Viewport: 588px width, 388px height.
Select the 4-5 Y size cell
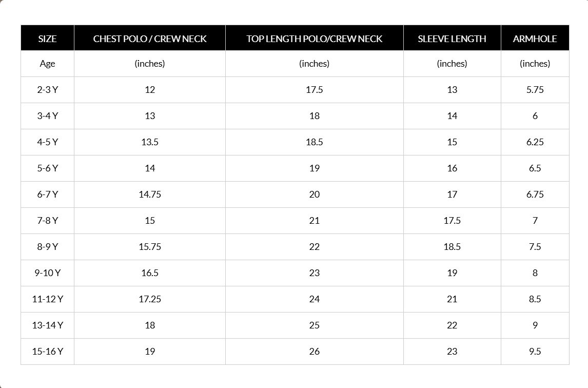[x=47, y=142]
